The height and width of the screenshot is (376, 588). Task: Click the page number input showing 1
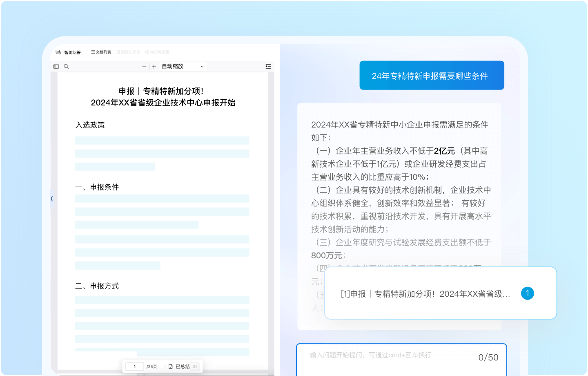coord(134,366)
